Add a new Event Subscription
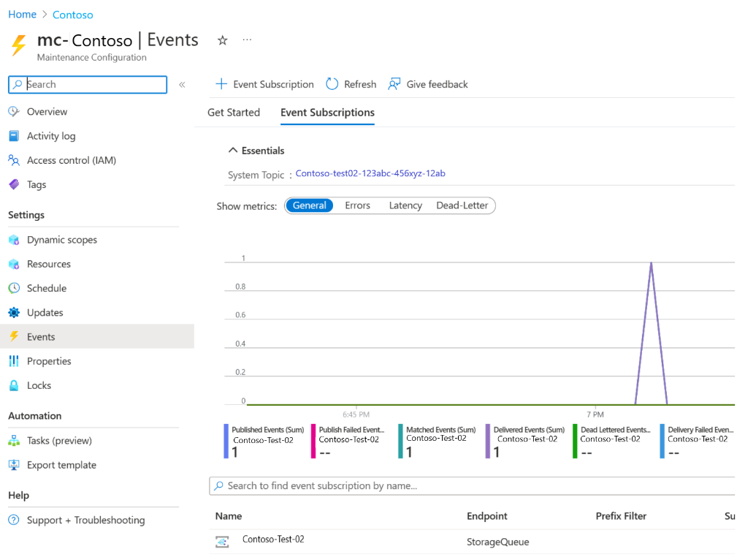This screenshot has height=560, width=756. [264, 84]
